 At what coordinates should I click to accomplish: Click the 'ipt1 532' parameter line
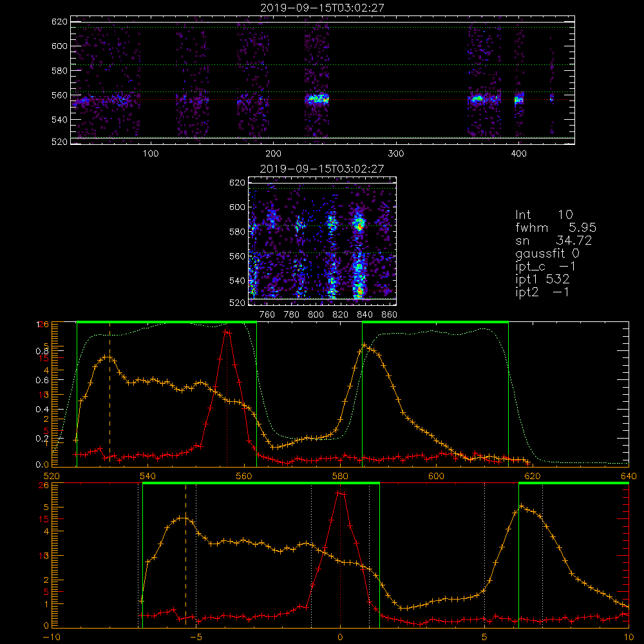(542, 279)
